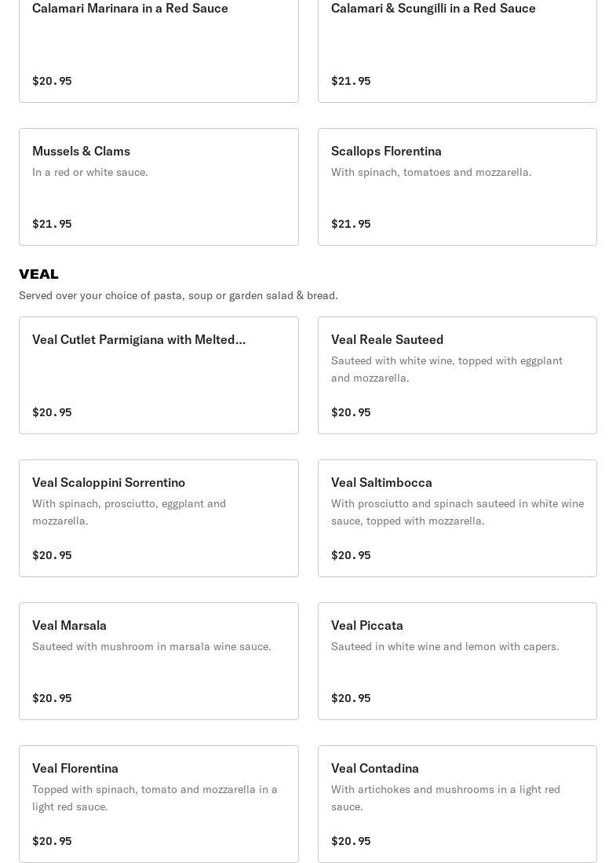Viewport: 616px width, 863px height.
Task: Select the Veal Reale Sauteed item
Action: pyautogui.click(x=457, y=375)
